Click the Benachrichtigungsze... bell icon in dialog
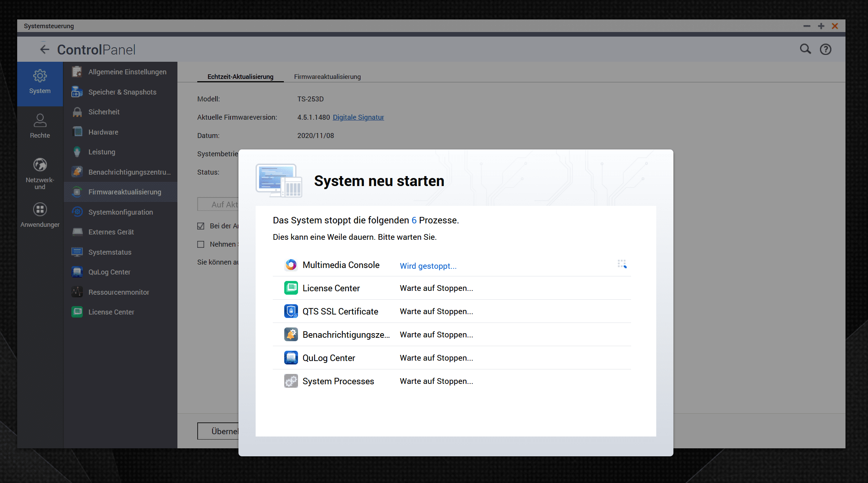The width and height of the screenshot is (868, 483). tap(291, 334)
